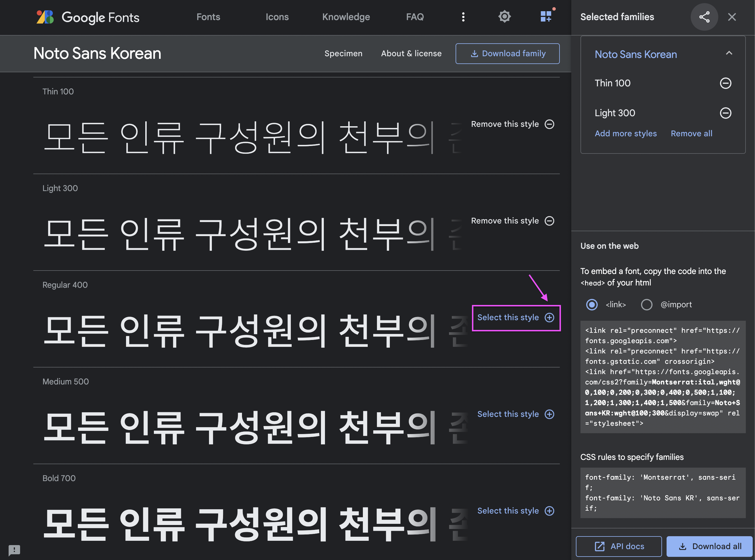This screenshot has height=560, width=755.
Task: Click the 'CSS rules to specify families' heading
Action: pos(632,457)
